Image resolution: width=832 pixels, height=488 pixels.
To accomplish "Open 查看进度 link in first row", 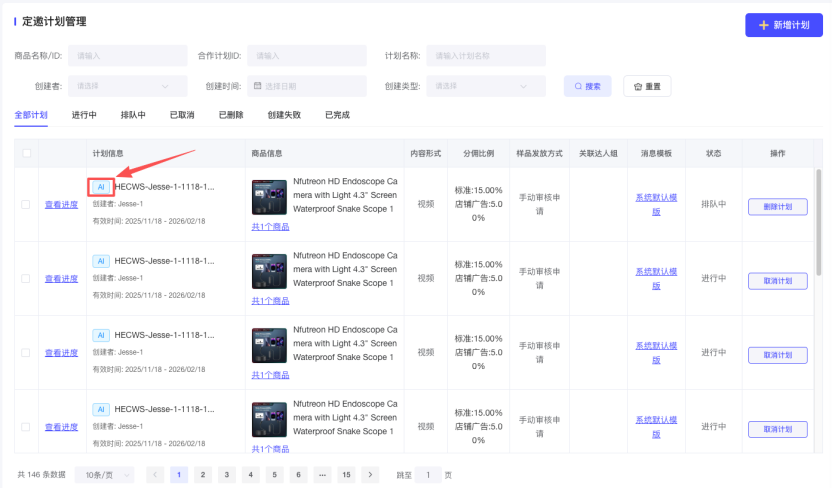I will (61, 205).
